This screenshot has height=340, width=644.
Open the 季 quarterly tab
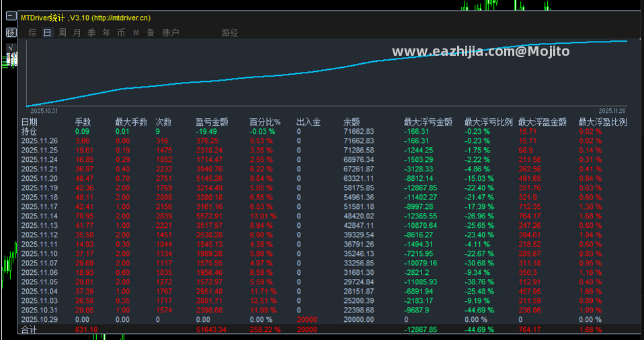[x=91, y=33]
